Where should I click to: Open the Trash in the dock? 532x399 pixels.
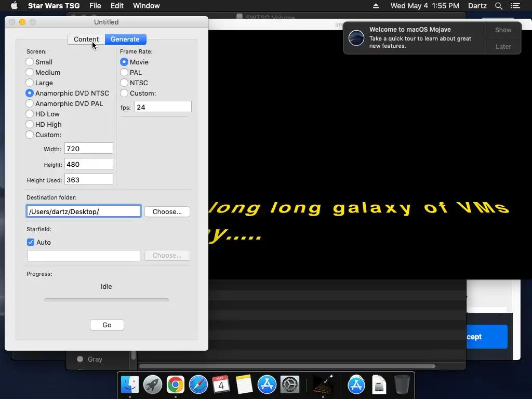tap(402, 385)
